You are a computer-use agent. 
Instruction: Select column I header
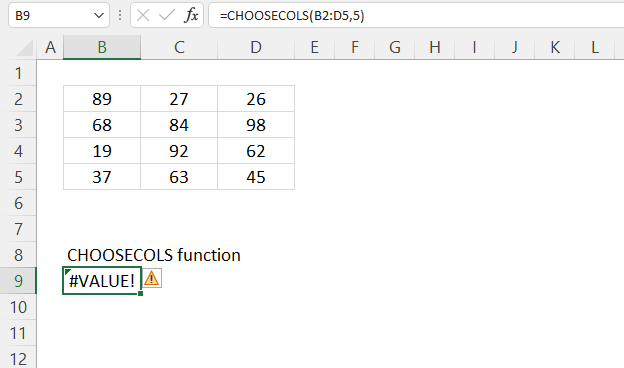click(474, 48)
